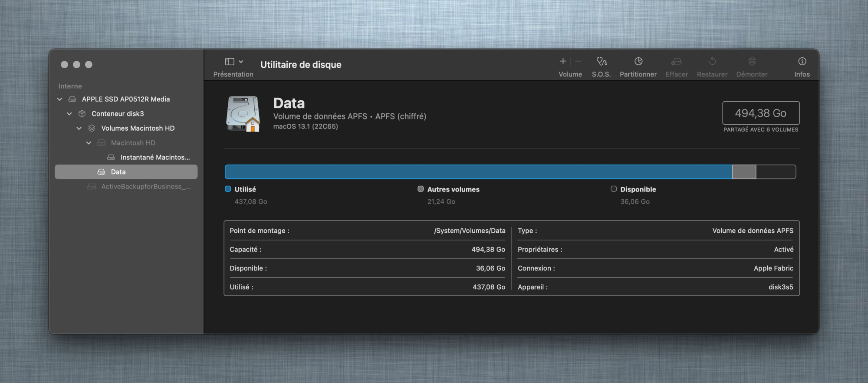
Task: Collapse the Volumes Macintosh HD chevron
Action: click(79, 128)
